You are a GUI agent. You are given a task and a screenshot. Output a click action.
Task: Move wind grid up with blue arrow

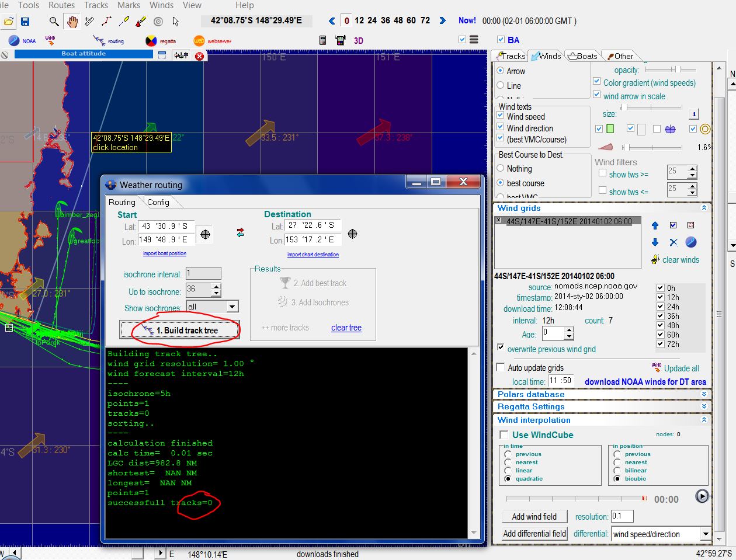click(x=655, y=225)
